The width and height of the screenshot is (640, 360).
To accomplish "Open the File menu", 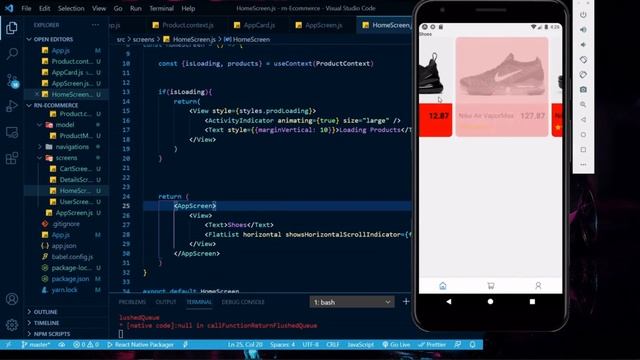I will point(26,8).
